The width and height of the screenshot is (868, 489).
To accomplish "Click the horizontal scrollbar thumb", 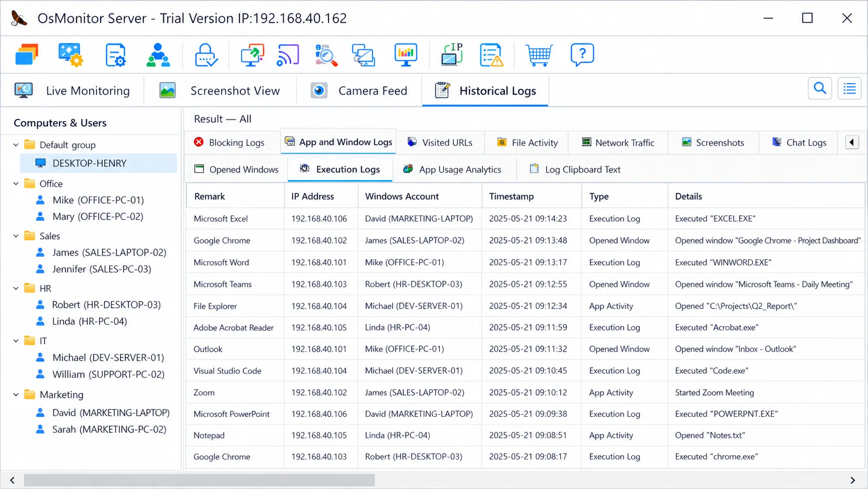I will [199, 480].
